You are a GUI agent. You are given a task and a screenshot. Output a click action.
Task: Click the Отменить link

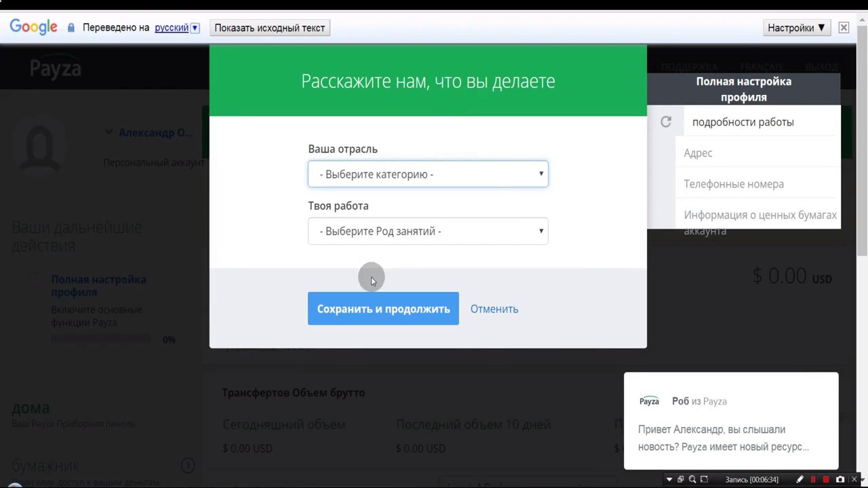click(x=494, y=309)
